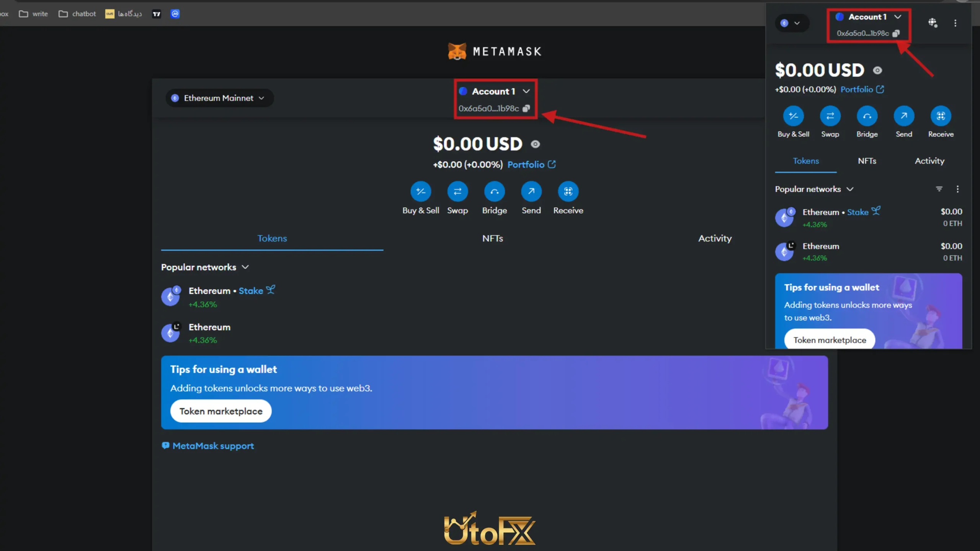This screenshot has height=551, width=980.
Task: Click Stake link in popup token list
Action: (x=864, y=212)
